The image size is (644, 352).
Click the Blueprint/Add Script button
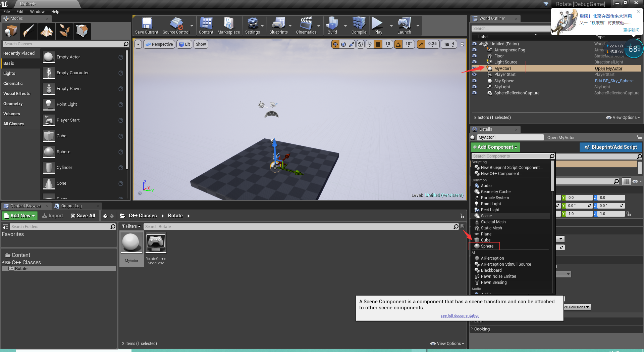[610, 147]
